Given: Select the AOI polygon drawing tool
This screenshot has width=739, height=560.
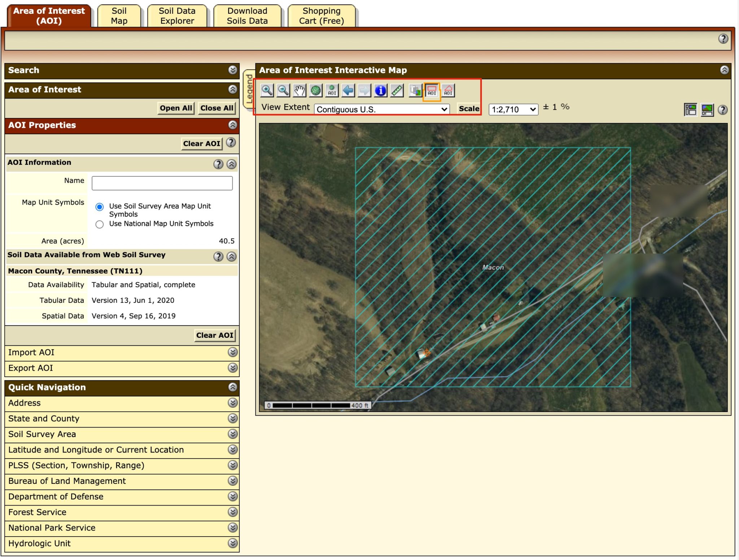Looking at the screenshot, I should tap(448, 91).
